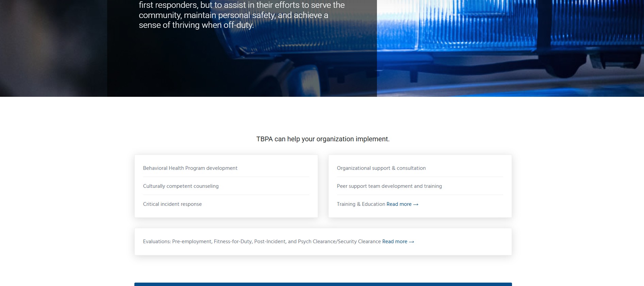Image resolution: width=644 pixels, height=286 pixels.
Task: Choose the Critical incident response entry
Action: [x=172, y=204]
